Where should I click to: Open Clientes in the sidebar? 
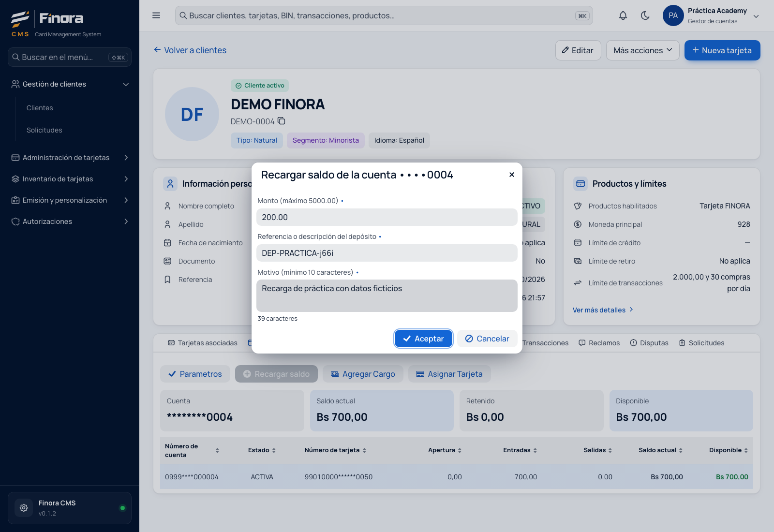point(40,108)
